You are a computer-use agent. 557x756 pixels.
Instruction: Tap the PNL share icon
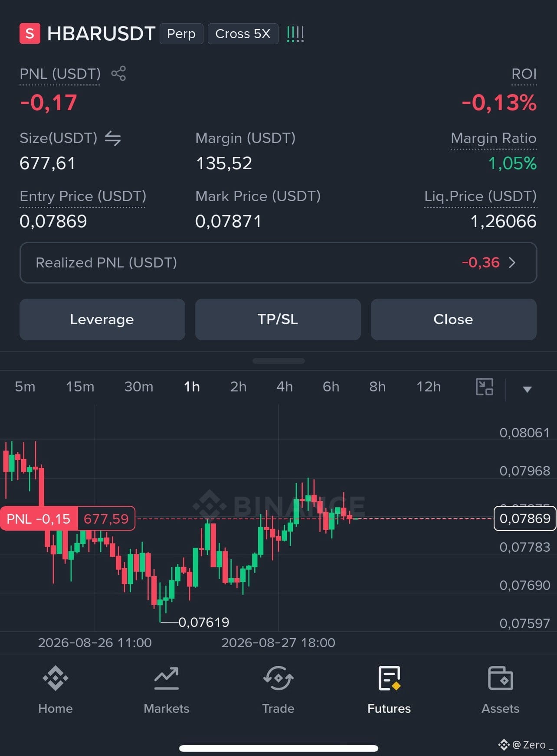[118, 73]
